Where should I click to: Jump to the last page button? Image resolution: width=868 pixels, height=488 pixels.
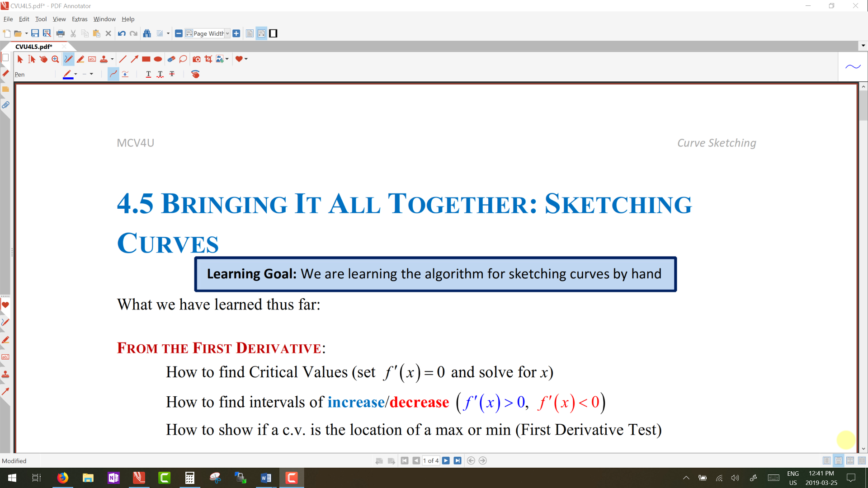pyautogui.click(x=458, y=460)
